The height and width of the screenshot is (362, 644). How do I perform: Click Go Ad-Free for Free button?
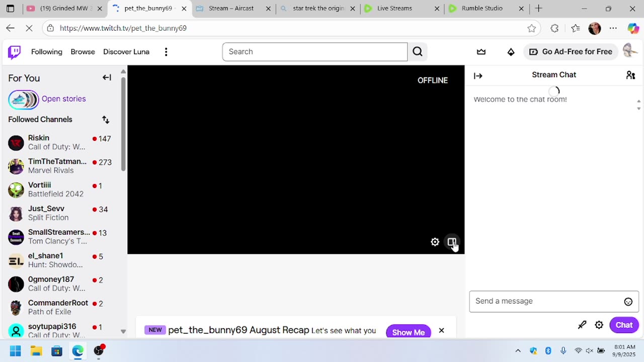(571, 52)
